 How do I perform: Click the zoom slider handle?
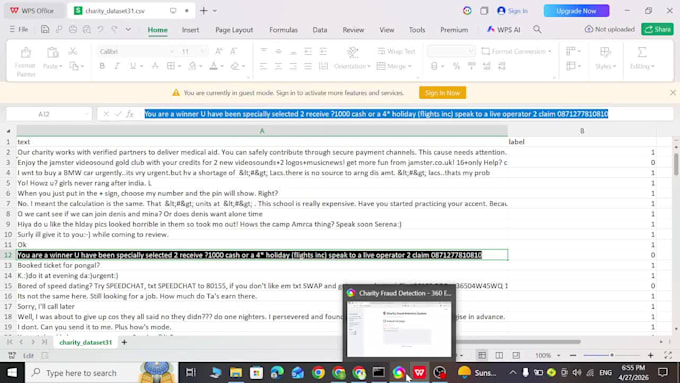[612, 355]
